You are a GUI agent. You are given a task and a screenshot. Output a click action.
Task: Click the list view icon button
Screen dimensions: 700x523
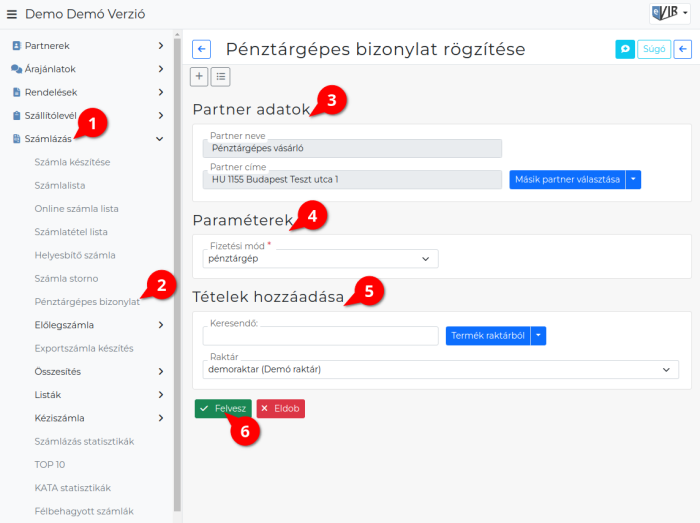coord(220,76)
